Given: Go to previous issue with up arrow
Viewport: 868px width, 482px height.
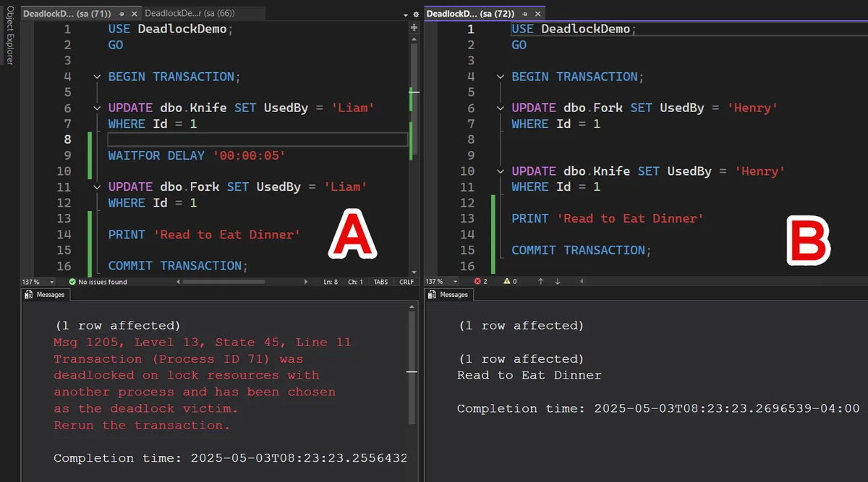Looking at the screenshot, I should tap(540, 281).
